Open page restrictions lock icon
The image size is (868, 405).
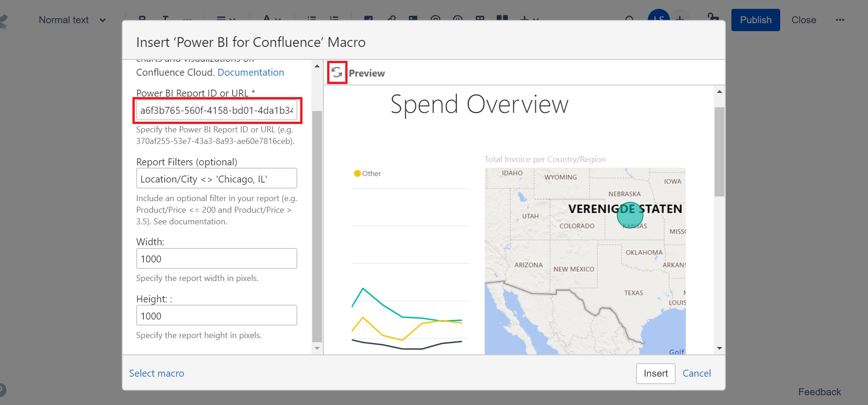(x=712, y=19)
